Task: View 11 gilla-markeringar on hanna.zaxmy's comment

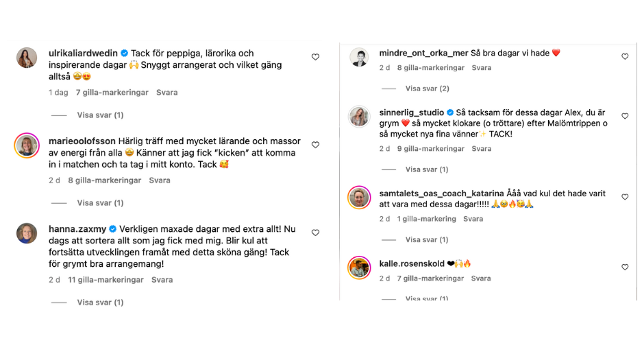Action: (106, 280)
